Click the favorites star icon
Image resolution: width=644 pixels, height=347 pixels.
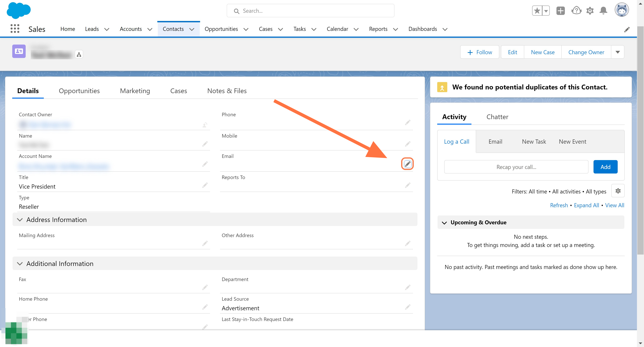[x=537, y=11]
